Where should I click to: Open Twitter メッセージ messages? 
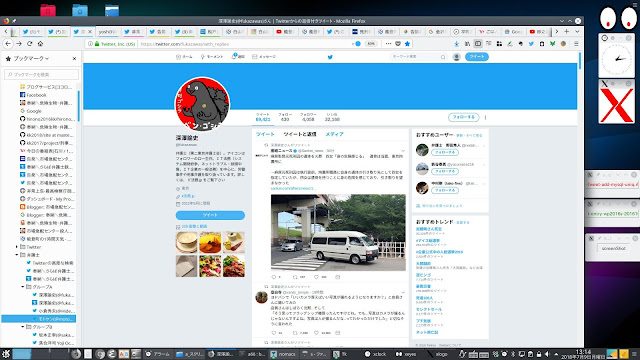coord(264,57)
